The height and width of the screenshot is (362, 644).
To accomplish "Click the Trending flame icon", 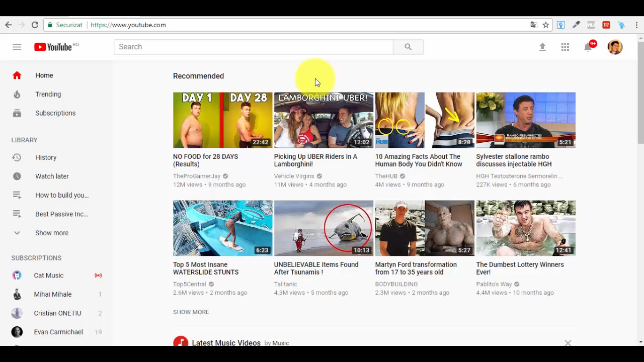I will pyautogui.click(x=17, y=94).
